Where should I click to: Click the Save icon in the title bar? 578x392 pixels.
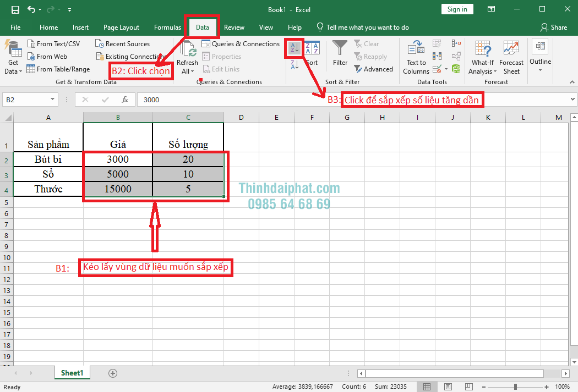pos(15,9)
